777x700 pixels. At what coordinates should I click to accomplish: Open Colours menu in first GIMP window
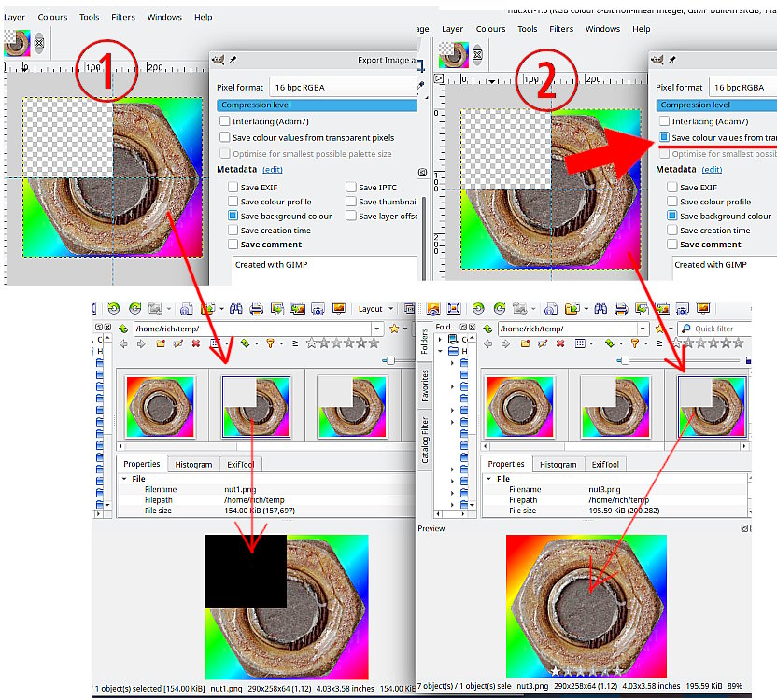[x=52, y=17]
